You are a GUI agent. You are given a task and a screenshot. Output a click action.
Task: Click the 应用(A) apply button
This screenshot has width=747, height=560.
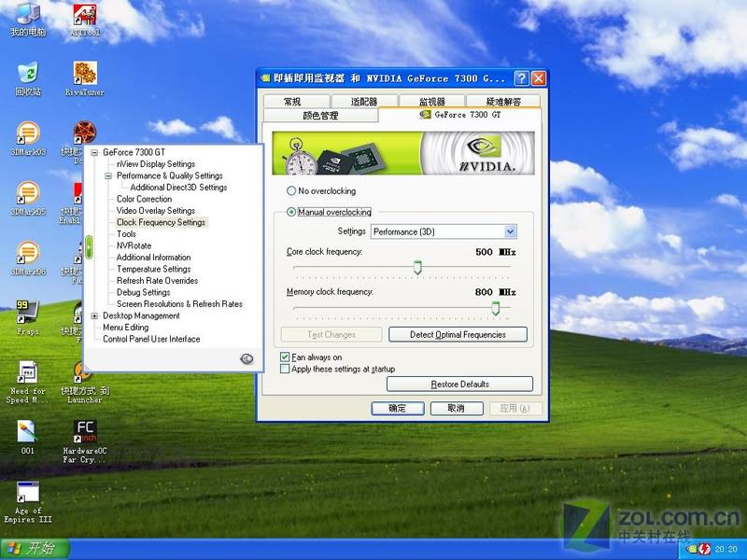click(515, 408)
